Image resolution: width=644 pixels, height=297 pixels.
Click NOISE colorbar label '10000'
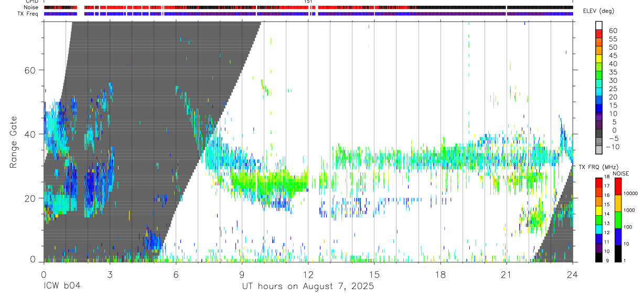pos(630,194)
